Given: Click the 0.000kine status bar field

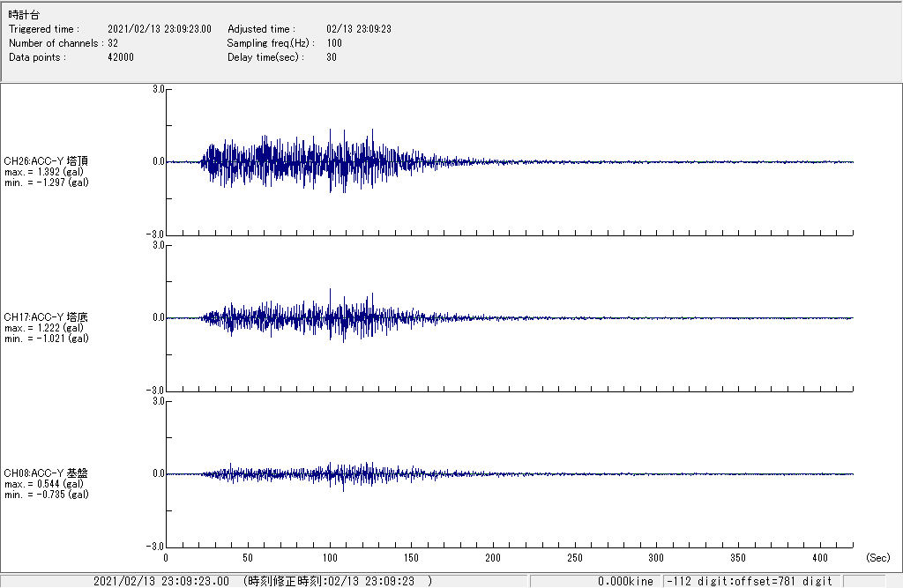Looking at the screenshot, I should point(625,581).
